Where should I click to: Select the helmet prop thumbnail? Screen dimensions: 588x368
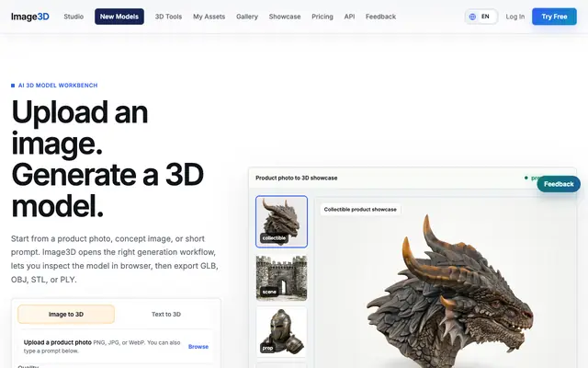(282, 331)
